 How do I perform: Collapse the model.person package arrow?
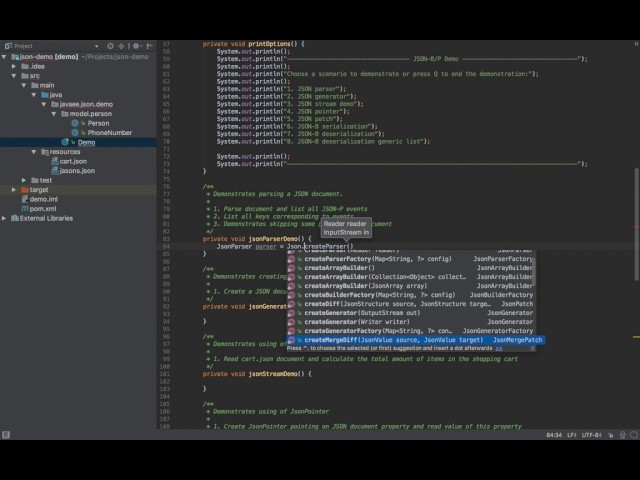(54, 114)
